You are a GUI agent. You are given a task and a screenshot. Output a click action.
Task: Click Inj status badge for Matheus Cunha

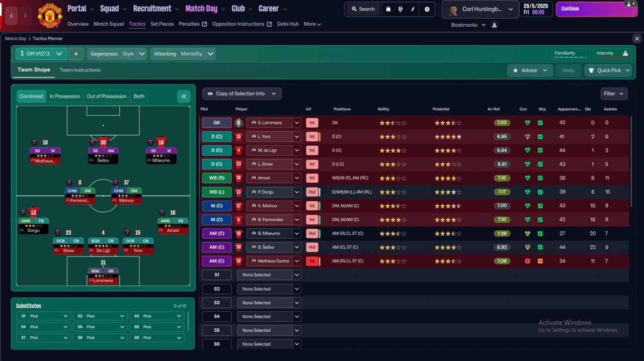[x=312, y=261]
